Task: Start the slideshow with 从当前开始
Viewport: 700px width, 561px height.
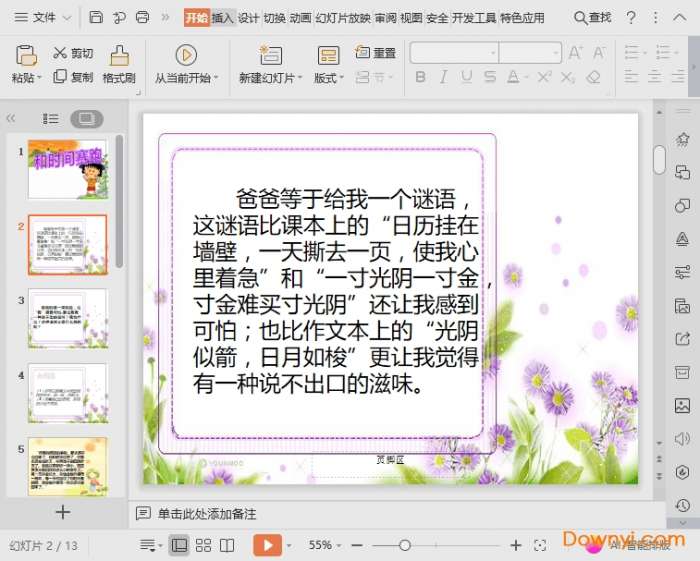Action: tap(186, 64)
